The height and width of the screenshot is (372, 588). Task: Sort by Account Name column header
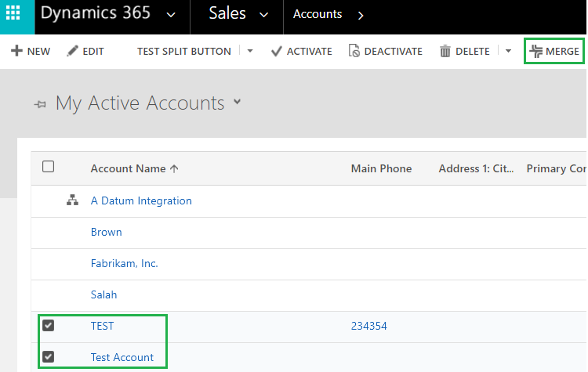coord(129,168)
